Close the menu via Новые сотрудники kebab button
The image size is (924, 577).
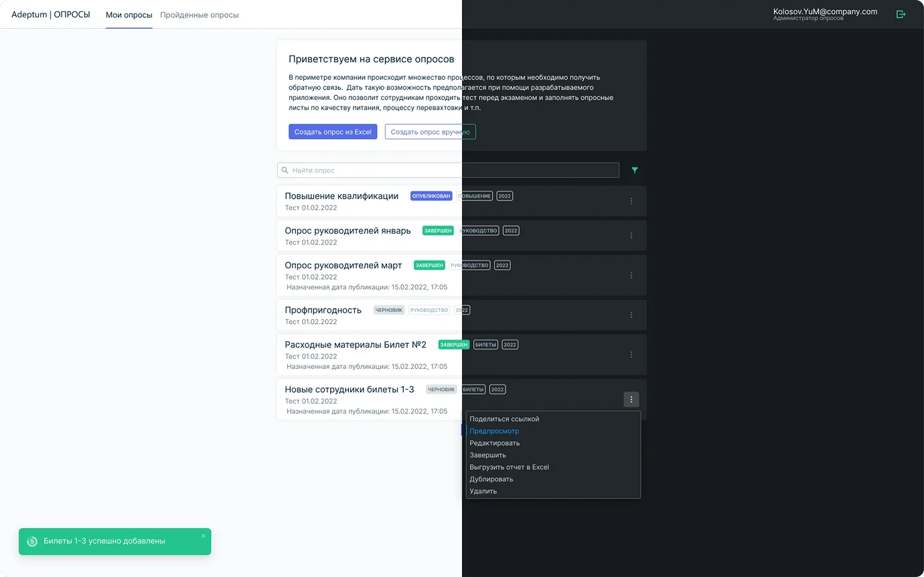tap(631, 400)
